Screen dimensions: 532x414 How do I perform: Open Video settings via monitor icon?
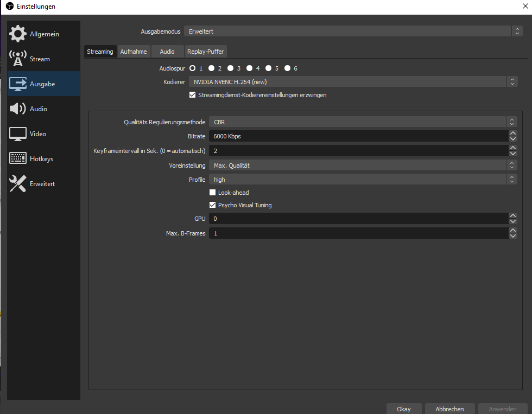[x=18, y=134]
